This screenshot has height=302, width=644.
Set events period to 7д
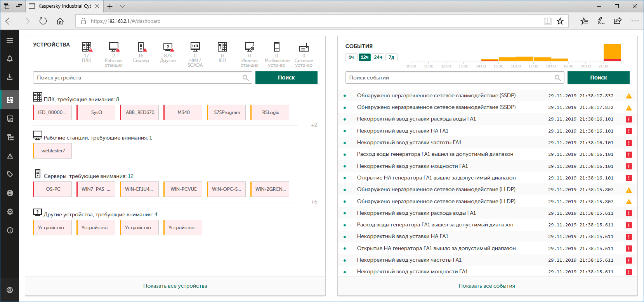click(x=391, y=57)
